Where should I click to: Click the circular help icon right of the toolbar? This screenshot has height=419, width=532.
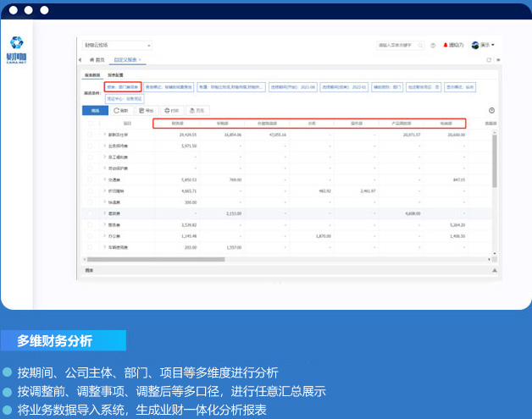click(x=491, y=110)
